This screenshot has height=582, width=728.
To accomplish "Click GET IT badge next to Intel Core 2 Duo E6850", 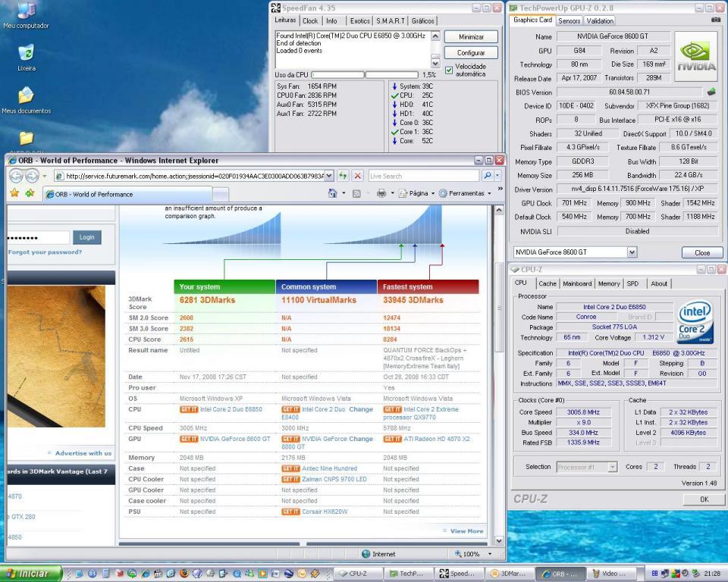I will coord(189,409).
